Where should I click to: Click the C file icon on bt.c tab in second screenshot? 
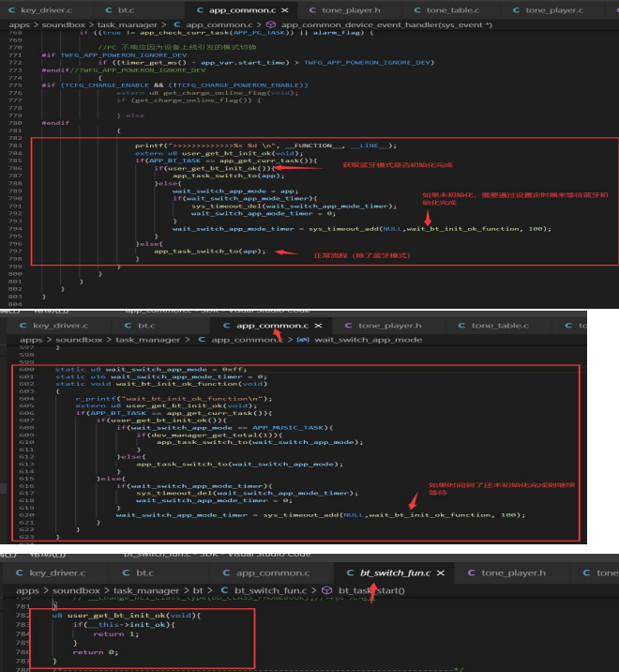click(128, 326)
